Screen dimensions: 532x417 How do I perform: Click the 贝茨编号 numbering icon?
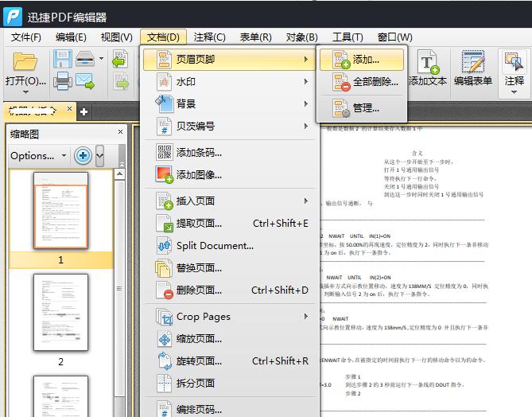pyautogui.click(x=165, y=126)
